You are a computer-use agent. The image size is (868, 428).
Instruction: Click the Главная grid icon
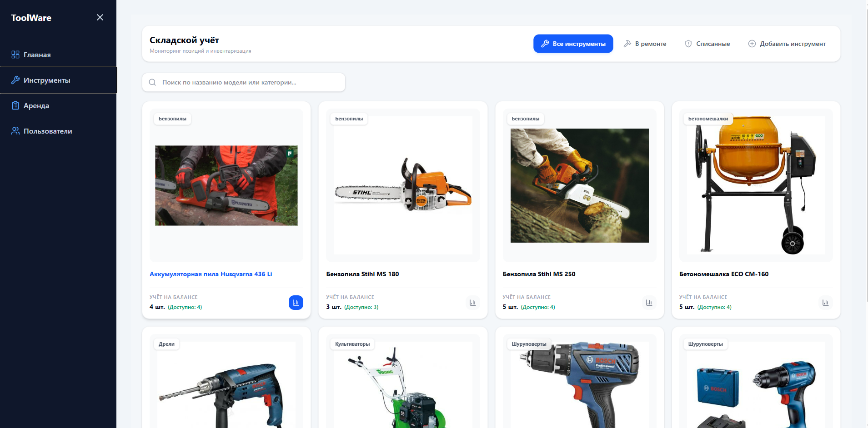click(x=15, y=55)
